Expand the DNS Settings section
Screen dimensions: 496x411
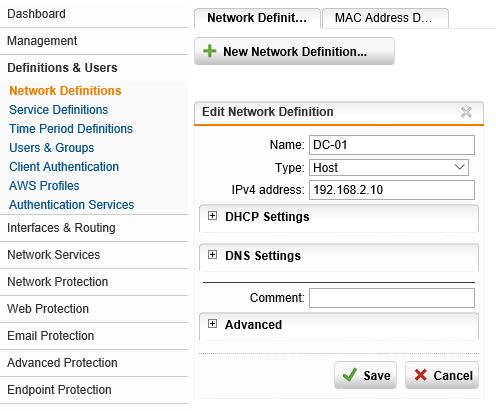pyautogui.click(x=212, y=255)
